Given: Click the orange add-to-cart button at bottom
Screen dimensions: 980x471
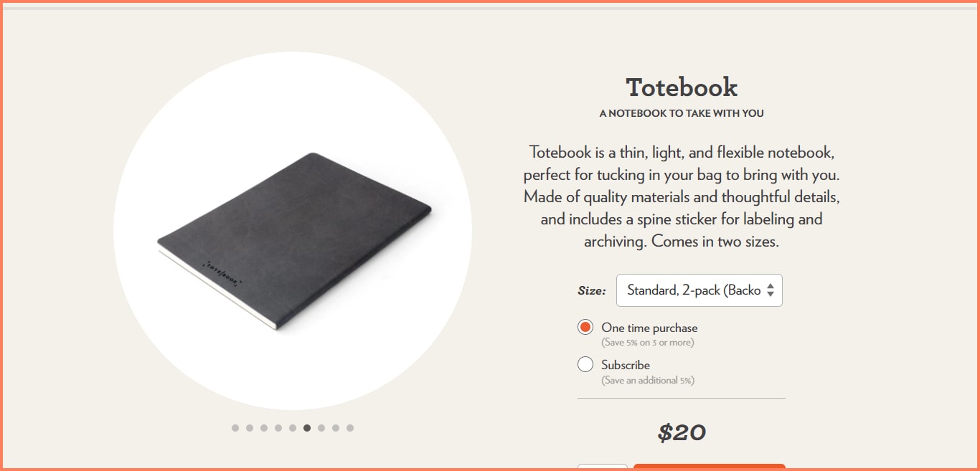Looking at the screenshot, I should [709, 467].
